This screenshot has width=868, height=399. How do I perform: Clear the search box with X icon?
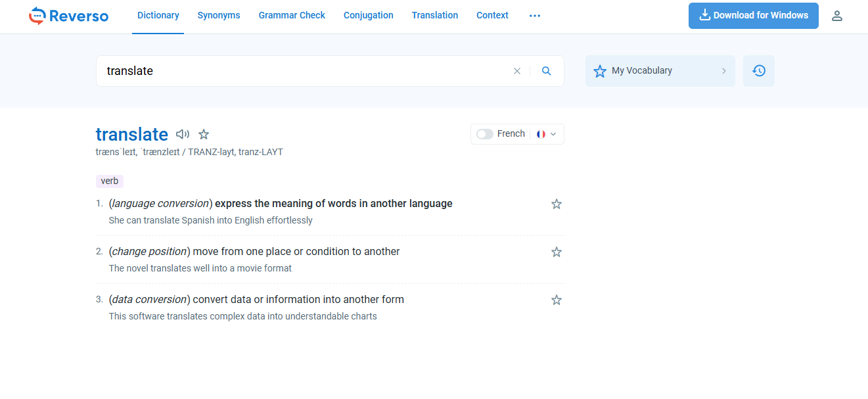coord(517,71)
